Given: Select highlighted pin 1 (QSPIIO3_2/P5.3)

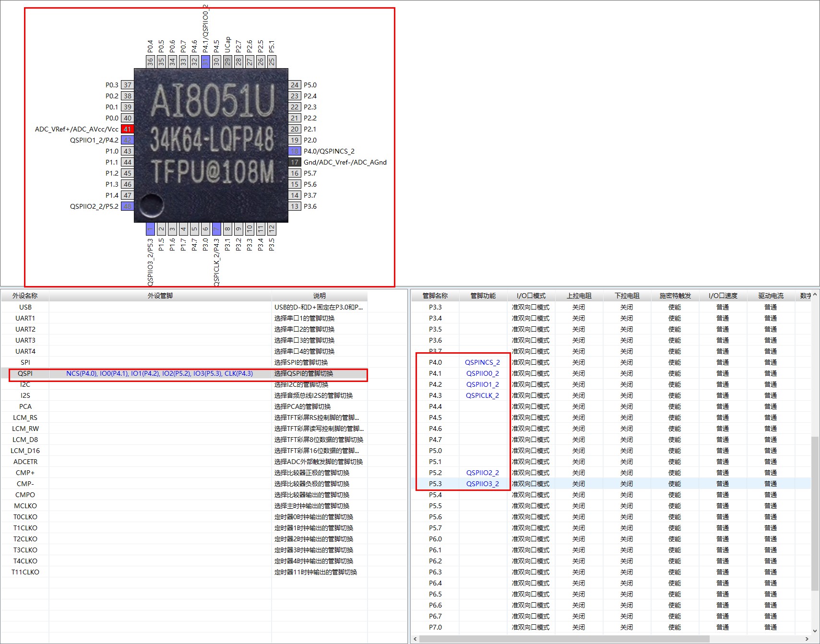Looking at the screenshot, I should pyautogui.click(x=150, y=229).
